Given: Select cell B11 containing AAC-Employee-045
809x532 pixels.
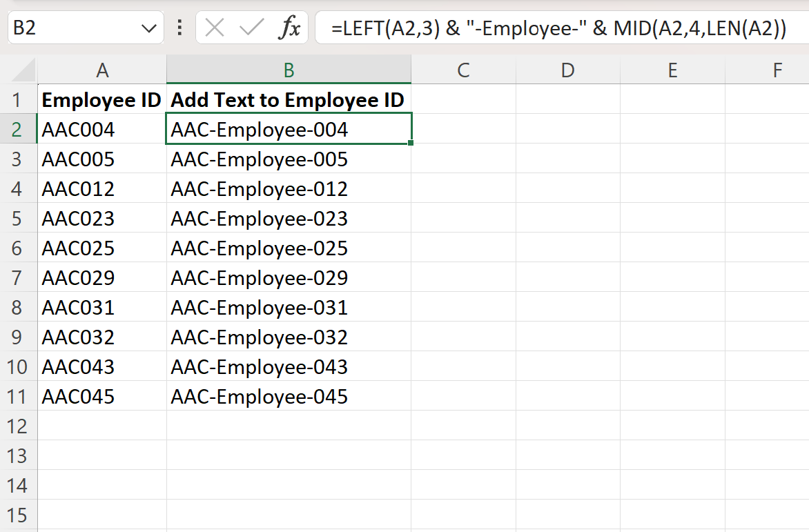Looking at the screenshot, I should pyautogui.click(x=289, y=396).
